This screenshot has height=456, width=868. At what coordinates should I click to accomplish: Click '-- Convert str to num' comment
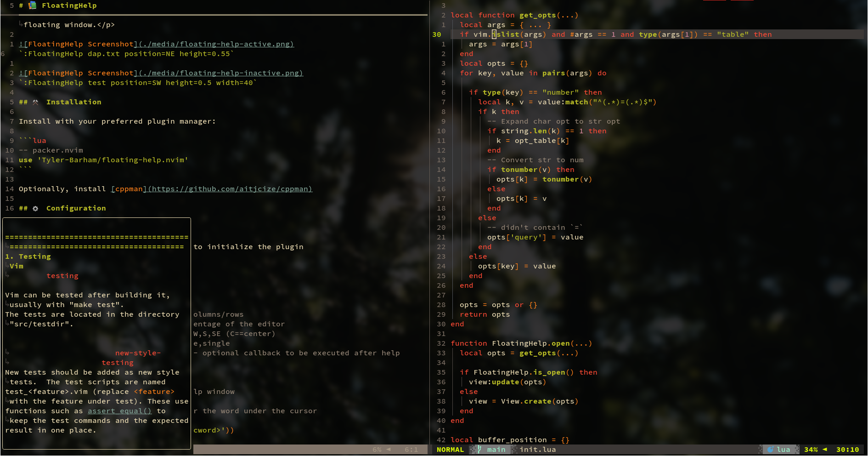point(535,160)
